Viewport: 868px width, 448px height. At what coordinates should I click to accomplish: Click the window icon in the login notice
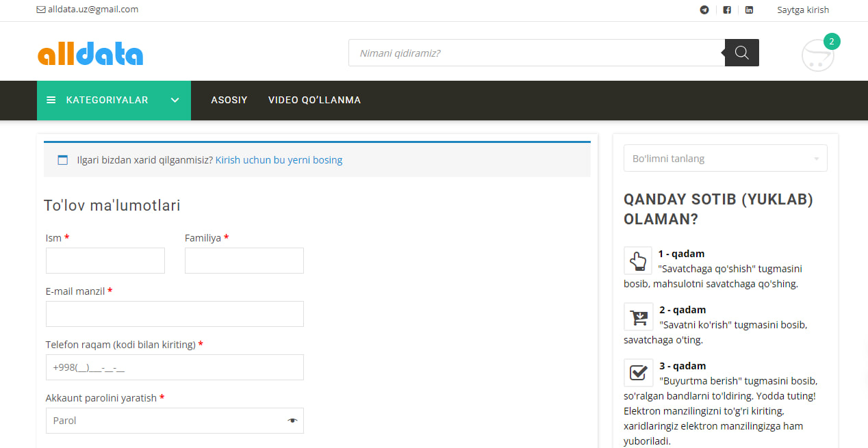click(x=63, y=160)
